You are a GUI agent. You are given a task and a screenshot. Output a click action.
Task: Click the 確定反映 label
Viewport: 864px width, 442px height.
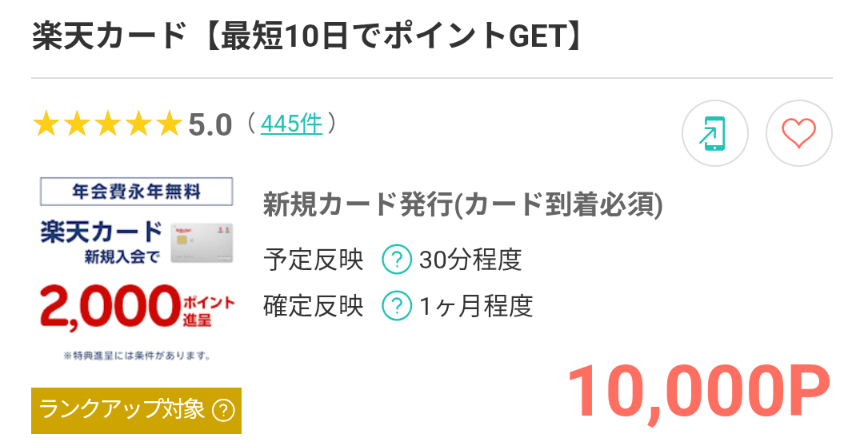point(313,305)
